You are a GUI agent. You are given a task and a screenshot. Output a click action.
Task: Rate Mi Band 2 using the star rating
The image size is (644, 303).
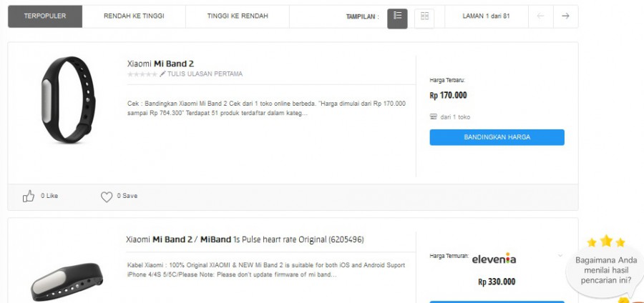142,74
